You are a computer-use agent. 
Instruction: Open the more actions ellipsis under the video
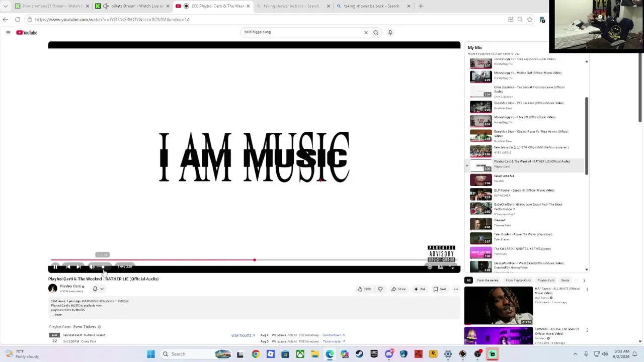pos(456,289)
